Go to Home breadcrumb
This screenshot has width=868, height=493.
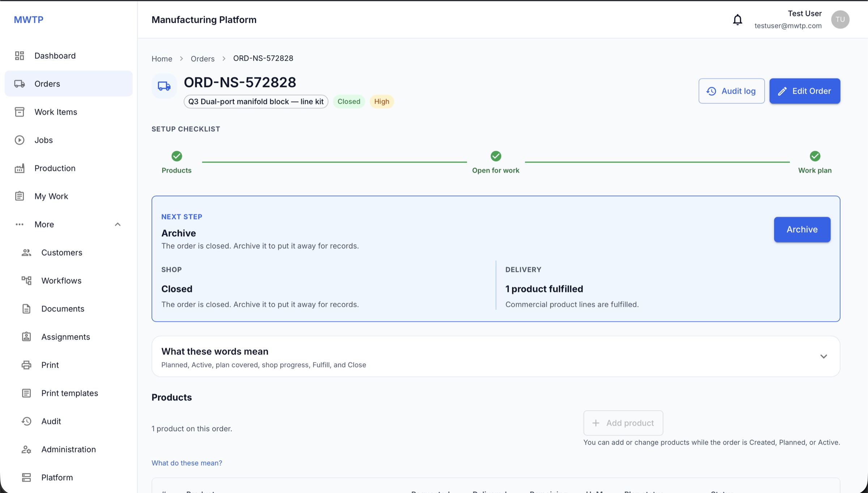(x=162, y=59)
